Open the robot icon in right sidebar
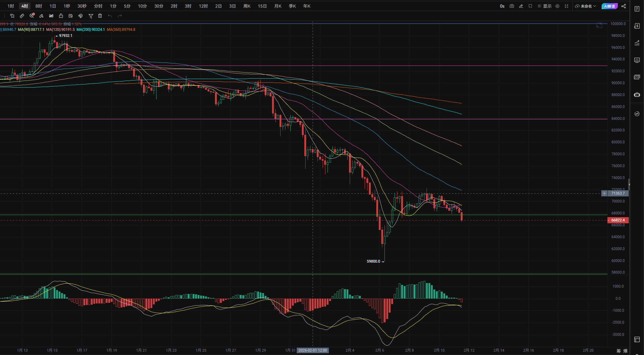The image size is (644, 355). (x=637, y=95)
